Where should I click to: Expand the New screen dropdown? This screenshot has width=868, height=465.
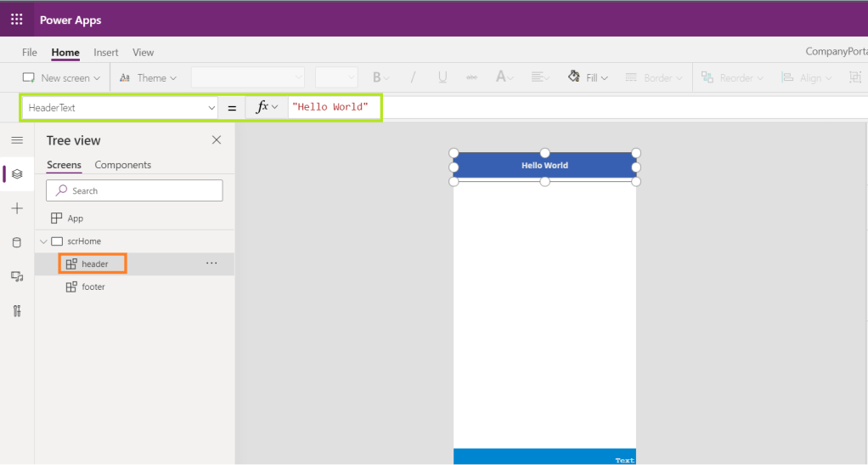61,77
